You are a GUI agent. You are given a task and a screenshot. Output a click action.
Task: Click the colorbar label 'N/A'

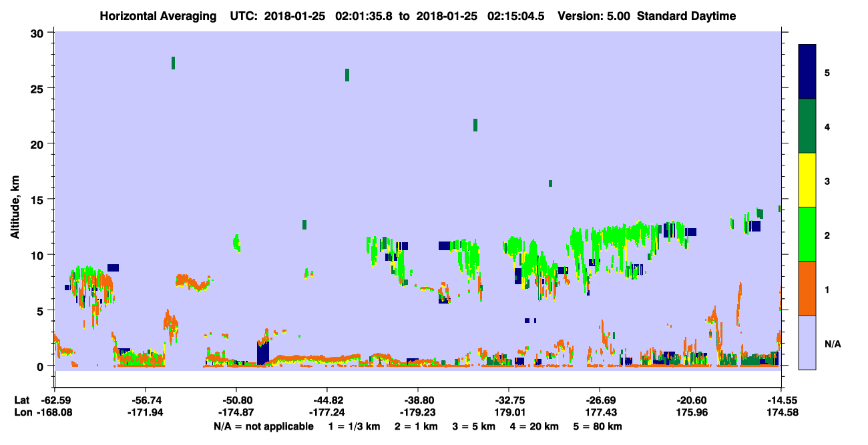833,344
